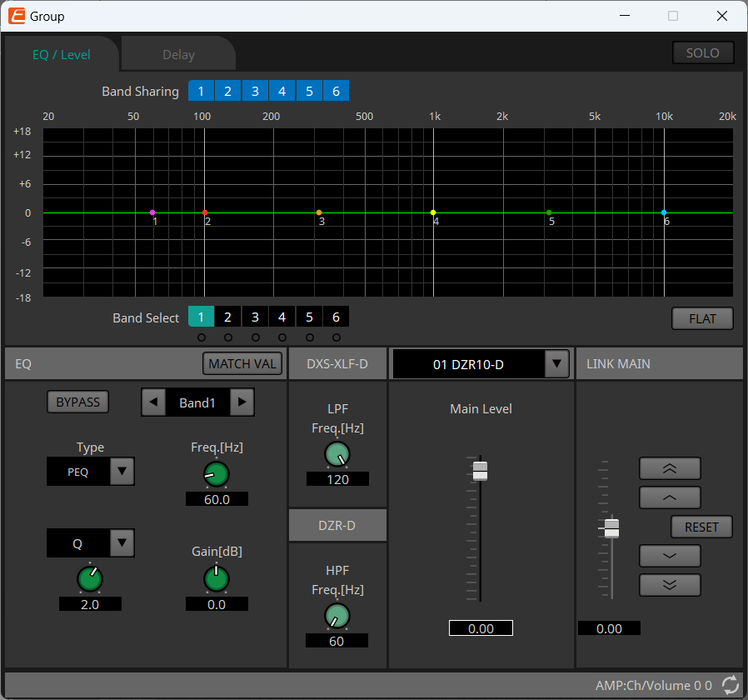Click the double down-arrow link level button
The width and height of the screenshot is (748, 700).
click(670, 585)
